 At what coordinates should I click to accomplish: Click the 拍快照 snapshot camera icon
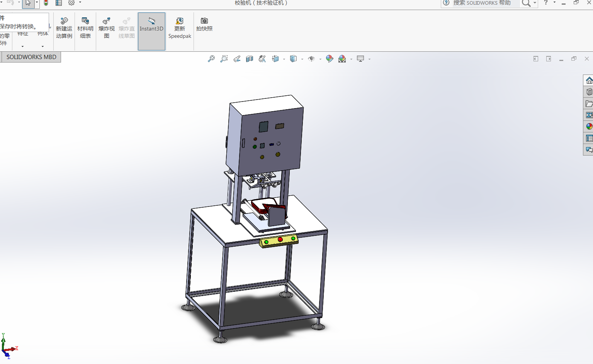pyautogui.click(x=204, y=24)
